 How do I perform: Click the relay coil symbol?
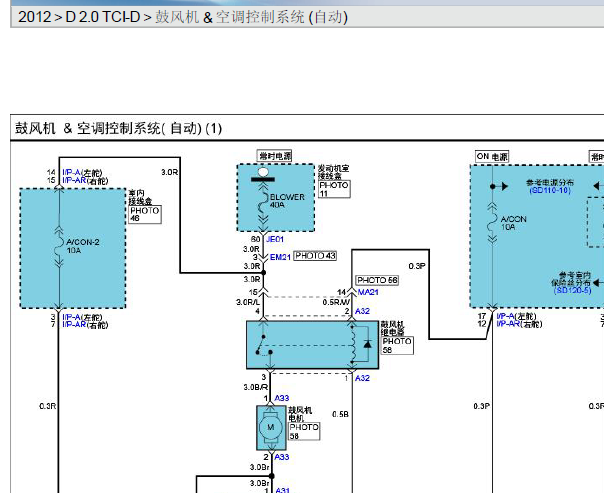pos(352,344)
